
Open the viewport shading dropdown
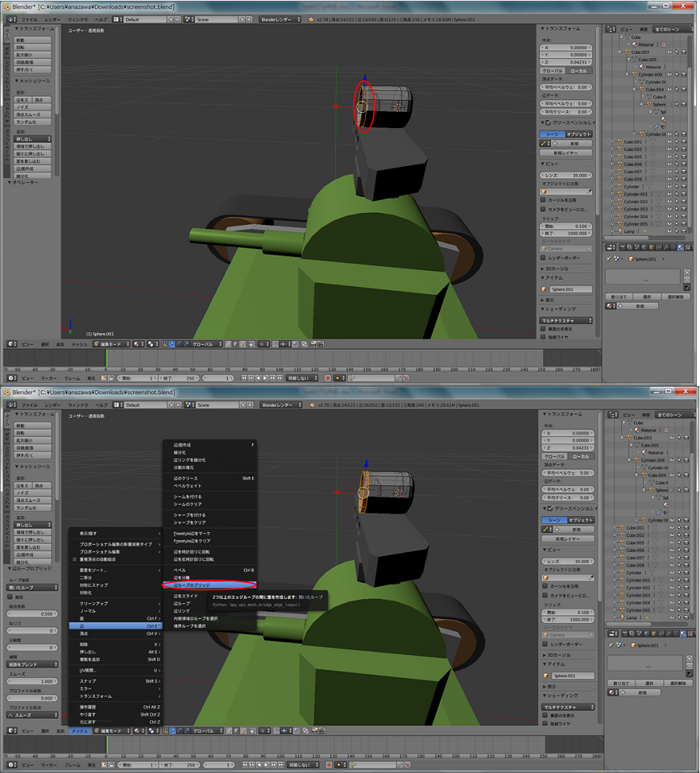(136, 343)
